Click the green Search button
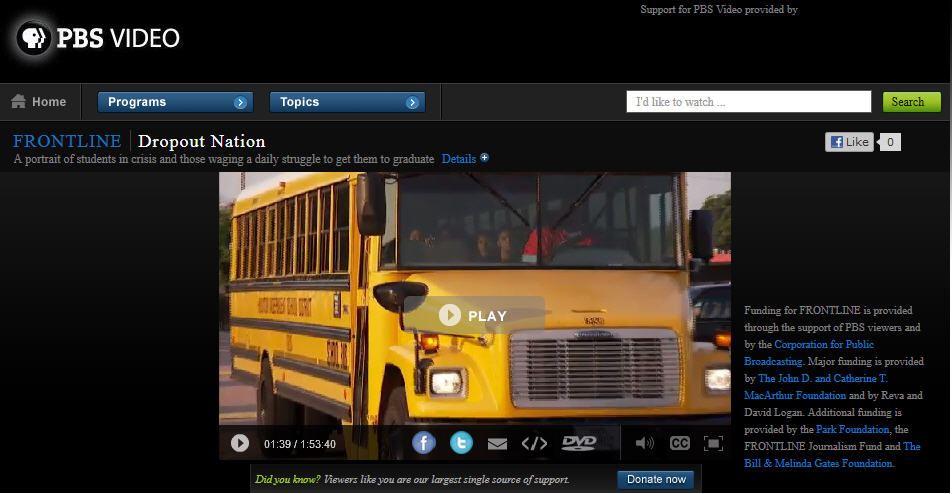The height and width of the screenshot is (494, 952). tap(911, 102)
